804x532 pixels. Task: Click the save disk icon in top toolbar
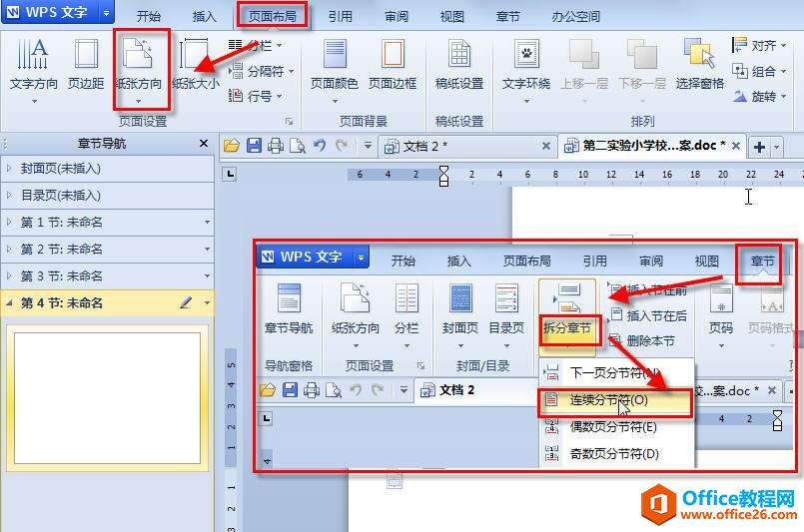pos(254,146)
